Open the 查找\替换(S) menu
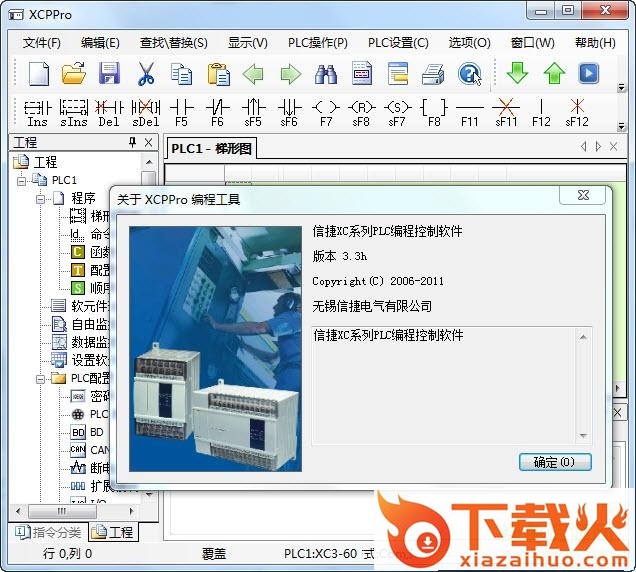 point(174,43)
